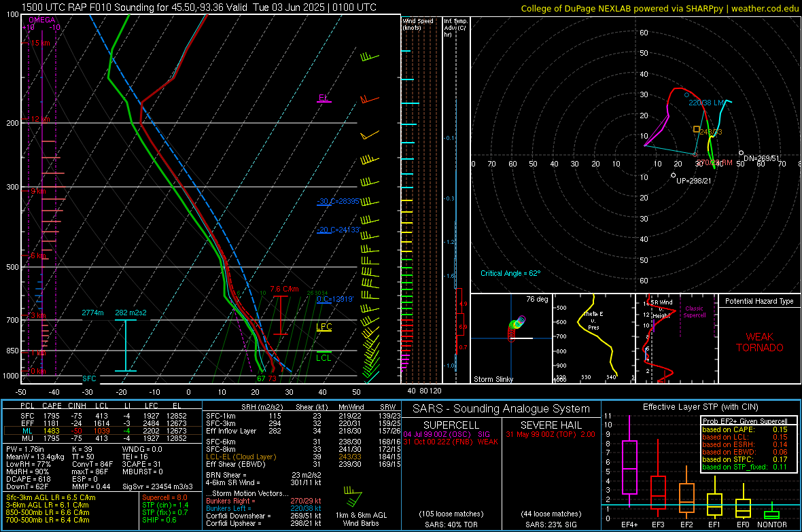Click the 282 m2s2 effective inflow label
Screen dimensions: 802x532
point(130,313)
